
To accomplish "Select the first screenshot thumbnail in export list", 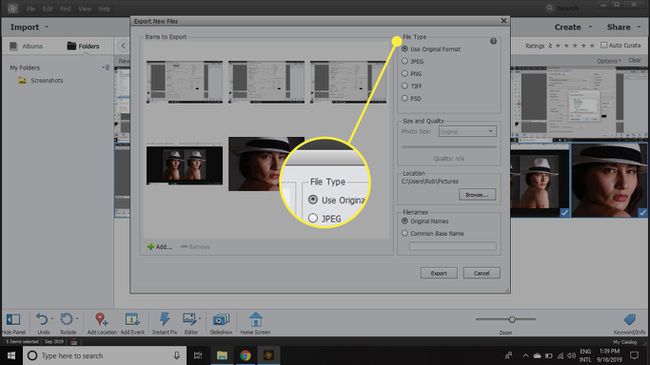I will coord(184,82).
